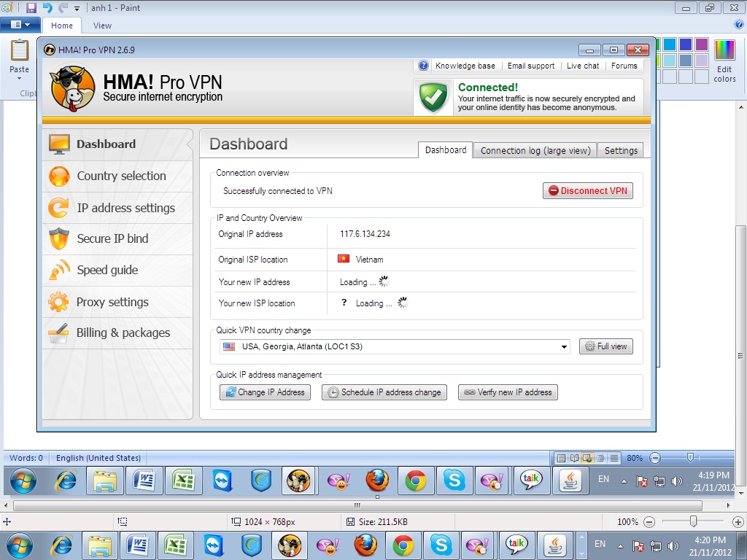Open Country selection in the HMA sidebar
747x560 pixels.
117,176
